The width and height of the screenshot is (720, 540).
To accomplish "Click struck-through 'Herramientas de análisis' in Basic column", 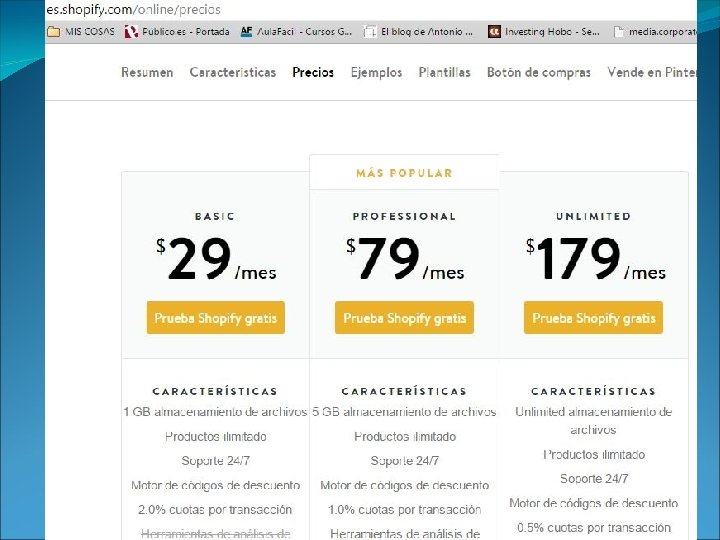I will tap(215, 534).
